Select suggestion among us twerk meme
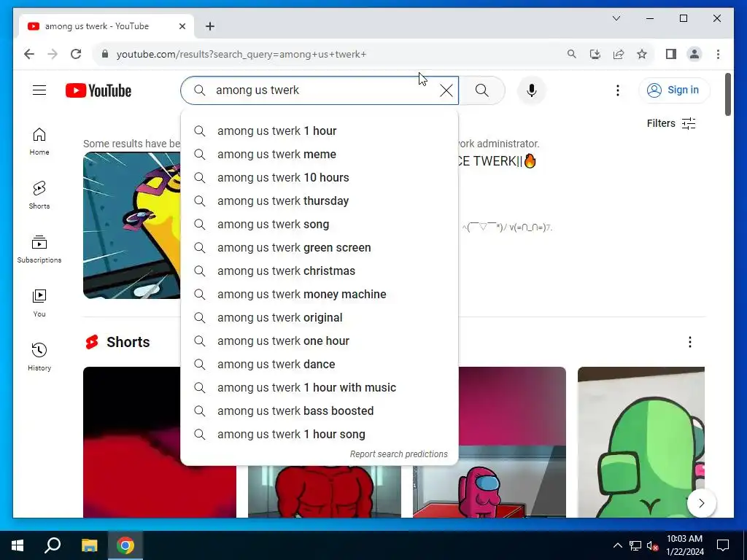747x560 pixels. coord(320,155)
